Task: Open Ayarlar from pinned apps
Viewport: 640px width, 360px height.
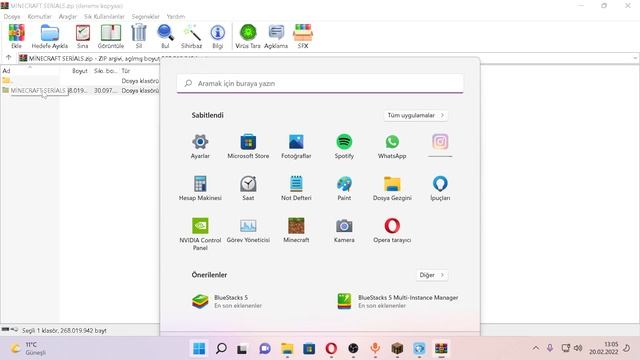Action: point(200,146)
